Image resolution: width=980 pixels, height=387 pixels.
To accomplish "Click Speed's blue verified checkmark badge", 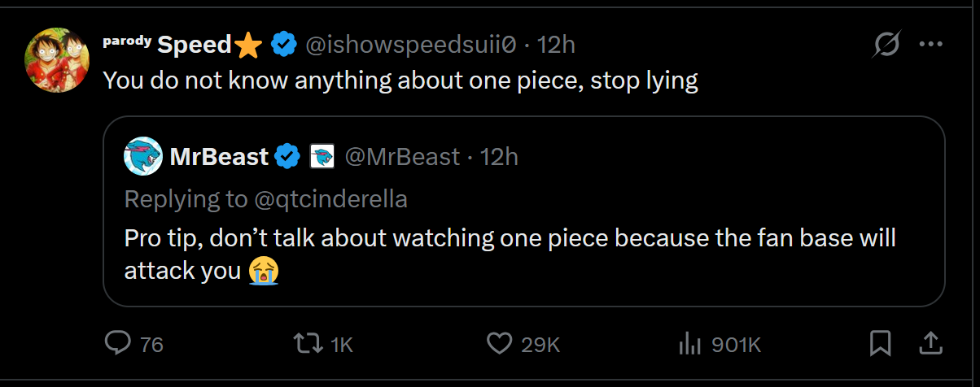I will (x=282, y=45).
